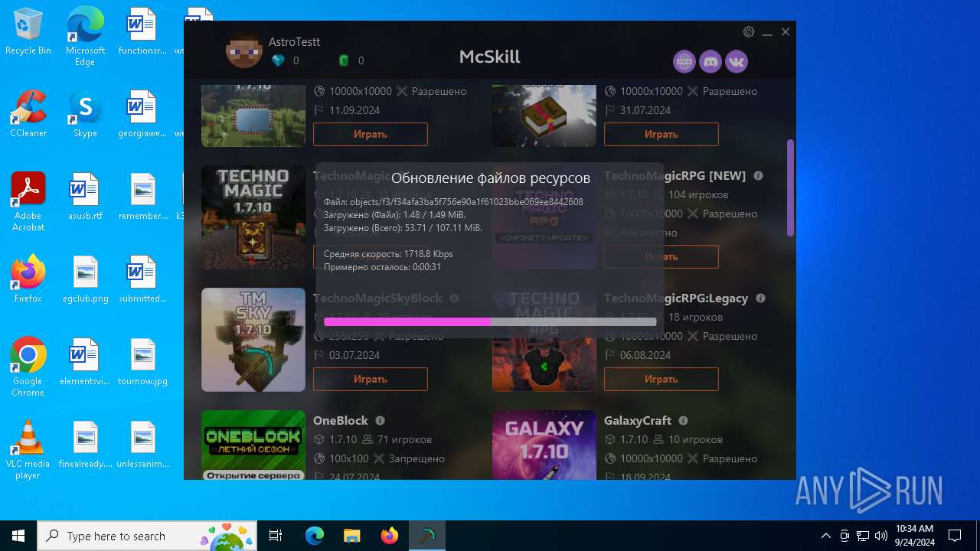Viewport: 980px width, 551px height.
Task: Select the OneBlock server title
Action: coord(341,420)
